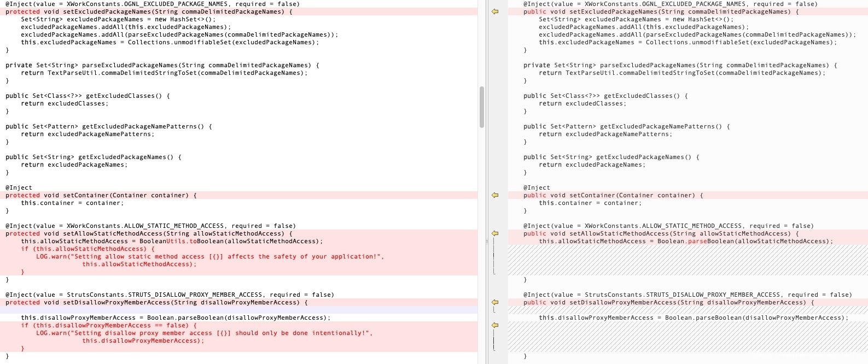Click merge arrow for setDisallowProxyMemberAccess signature
The height and width of the screenshot is (364, 868).
(495, 302)
